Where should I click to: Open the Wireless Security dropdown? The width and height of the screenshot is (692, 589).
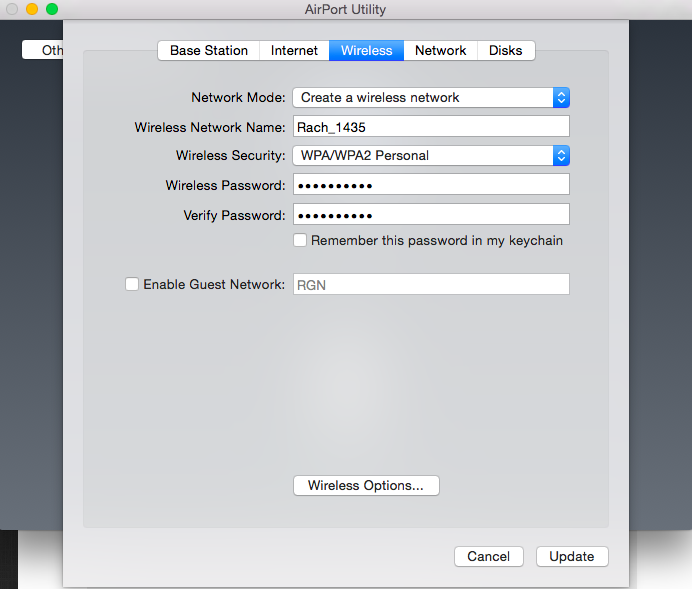coord(431,155)
